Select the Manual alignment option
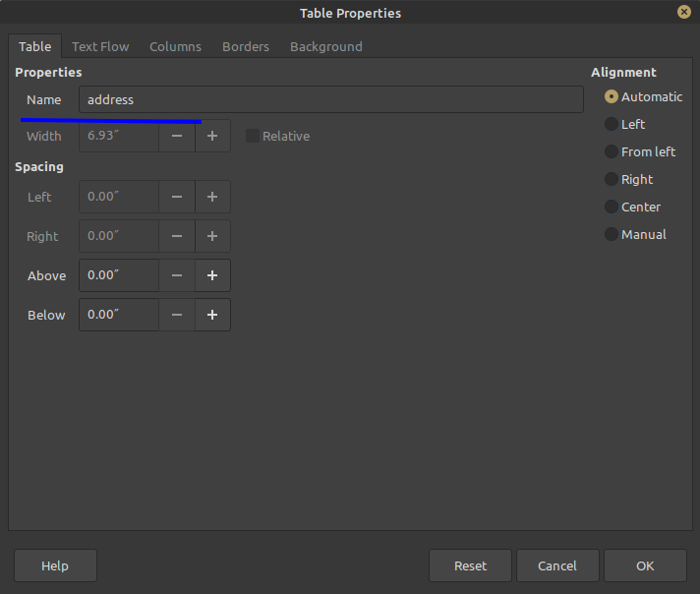 click(x=612, y=234)
